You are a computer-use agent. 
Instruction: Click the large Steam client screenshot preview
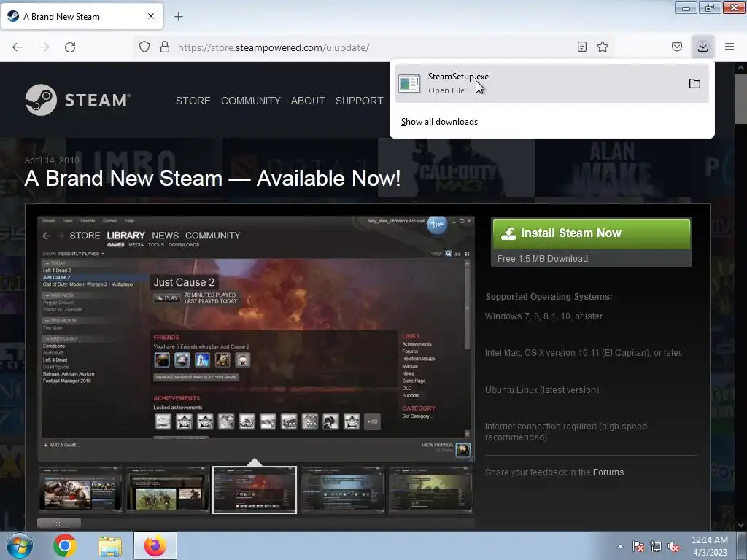point(256,338)
